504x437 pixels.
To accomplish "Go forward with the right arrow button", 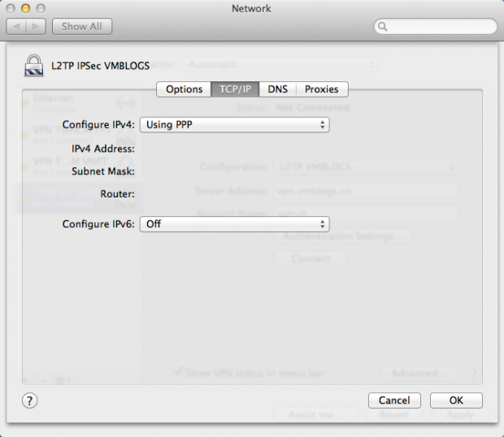I will (x=36, y=26).
